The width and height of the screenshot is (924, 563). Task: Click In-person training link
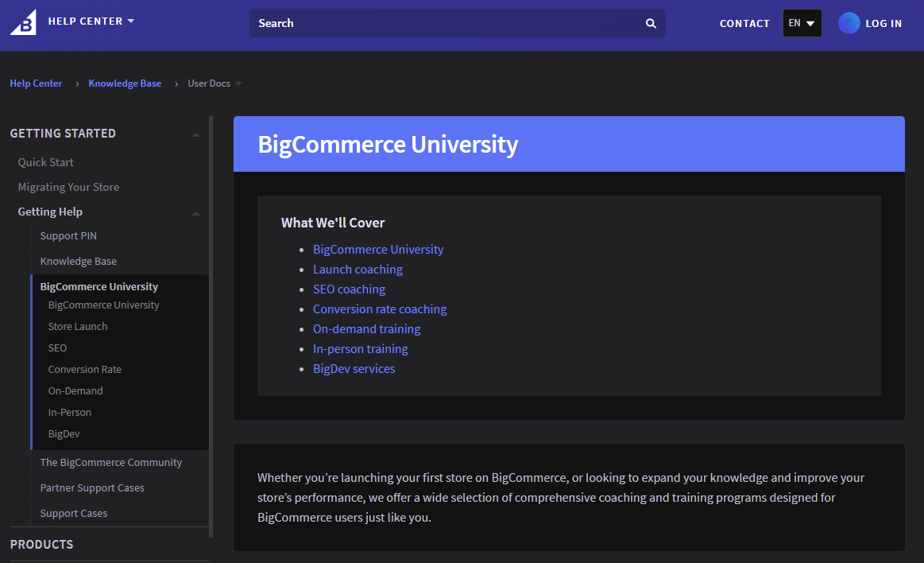[360, 349]
